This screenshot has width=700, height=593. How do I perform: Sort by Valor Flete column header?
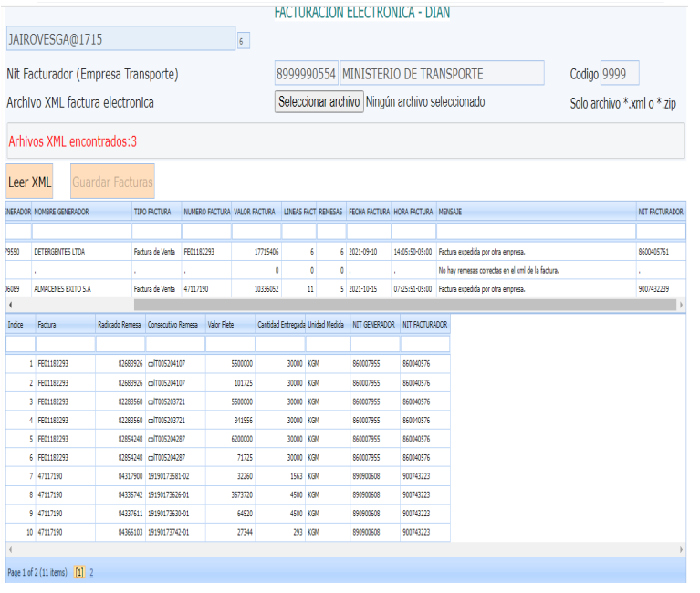(x=230, y=325)
